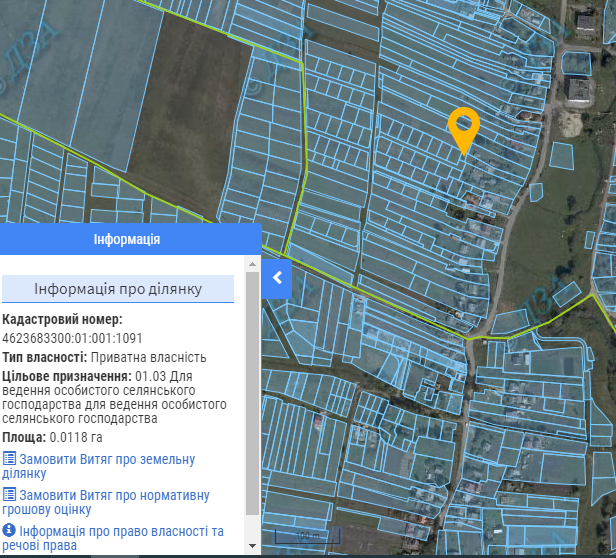Image resolution: width=616 pixels, height=558 pixels.
Task: Select the Інформація panel tab header
Action: [x=127, y=240]
